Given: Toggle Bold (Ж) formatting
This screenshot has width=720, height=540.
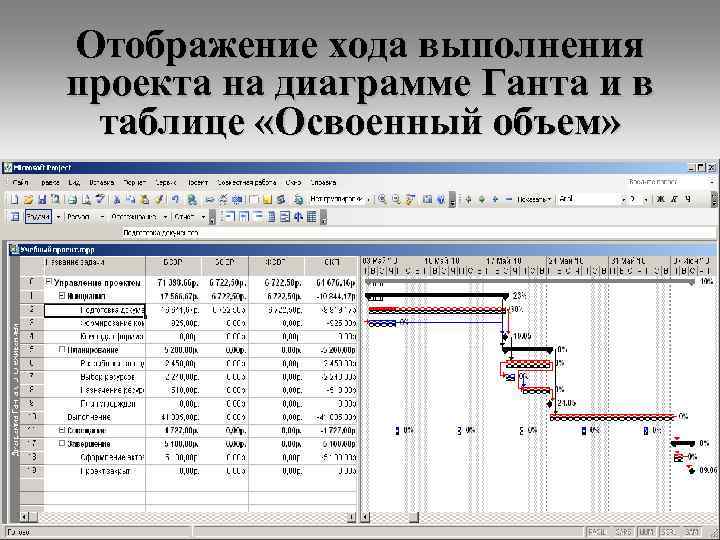Looking at the screenshot, I should tap(661, 199).
